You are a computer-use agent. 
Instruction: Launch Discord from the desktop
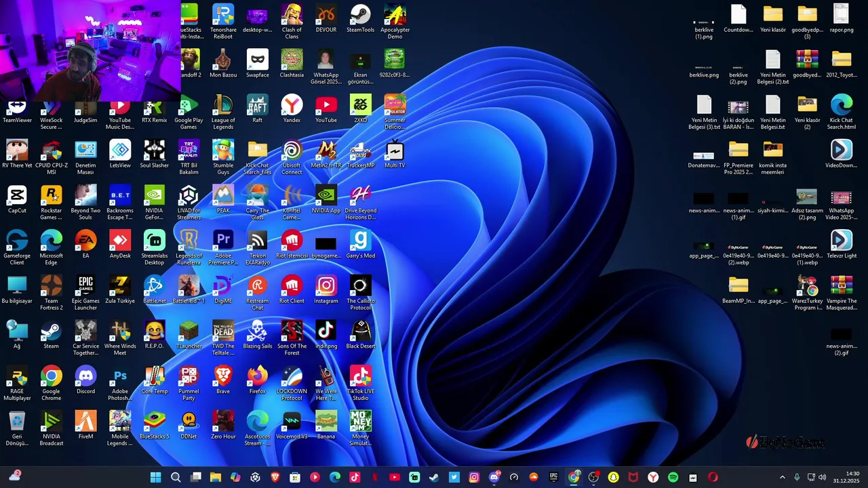tap(85, 380)
